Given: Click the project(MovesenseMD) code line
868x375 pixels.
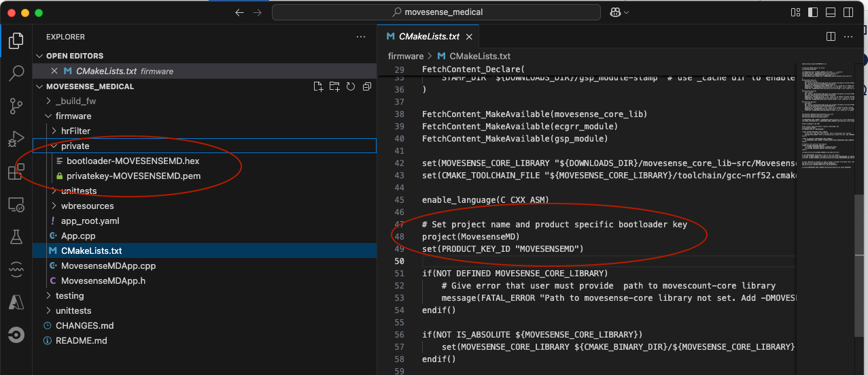Looking at the screenshot, I should [x=471, y=236].
